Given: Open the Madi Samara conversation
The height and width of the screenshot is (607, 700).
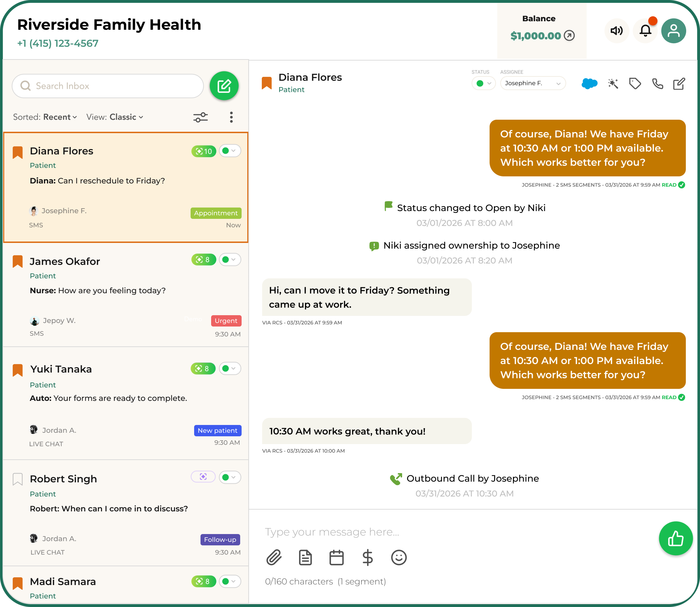Looking at the screenshot, I should click(126, 585).
